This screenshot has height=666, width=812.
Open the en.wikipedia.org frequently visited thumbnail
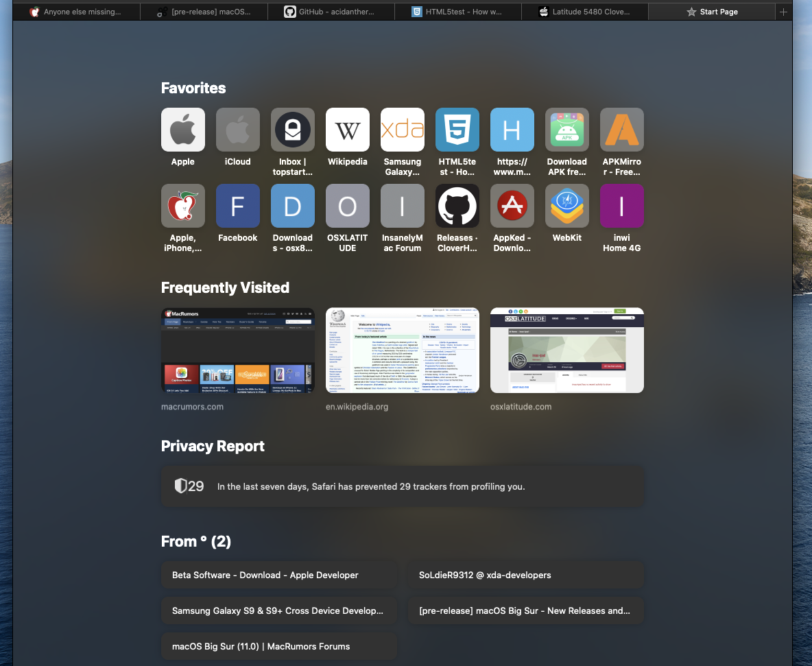pos(403,350)
